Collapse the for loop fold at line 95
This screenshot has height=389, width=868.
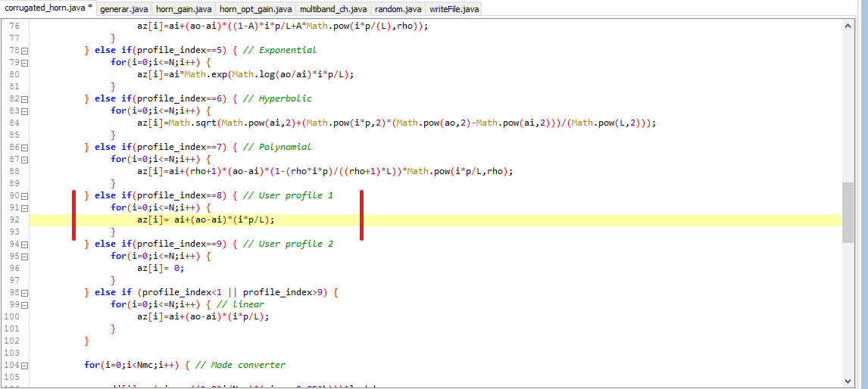click(x=24, y=257)
